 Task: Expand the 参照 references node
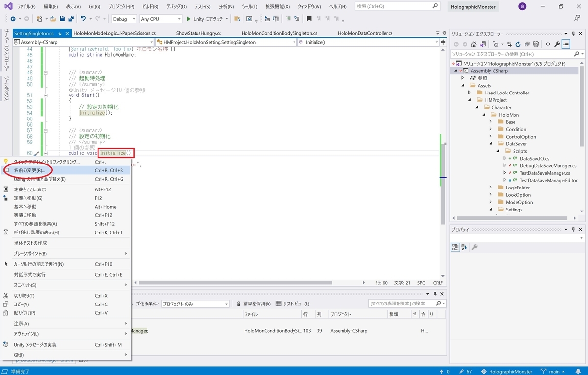pos(462,78)
